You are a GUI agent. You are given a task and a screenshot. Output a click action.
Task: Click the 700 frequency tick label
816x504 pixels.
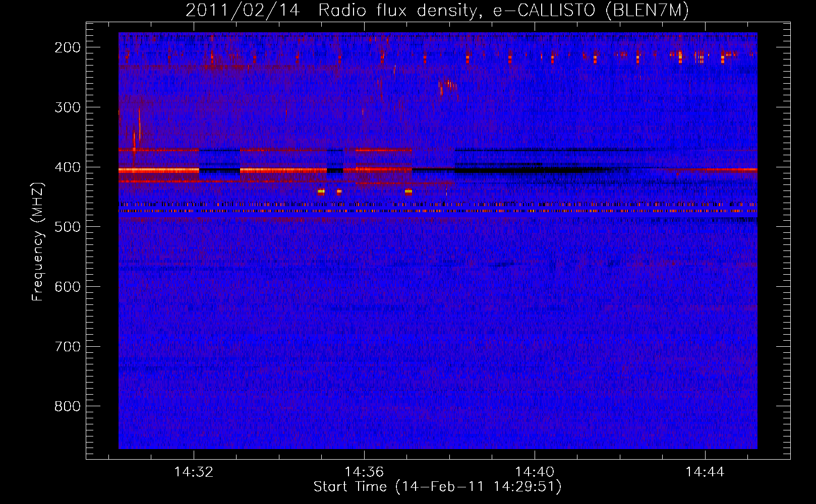67,347
